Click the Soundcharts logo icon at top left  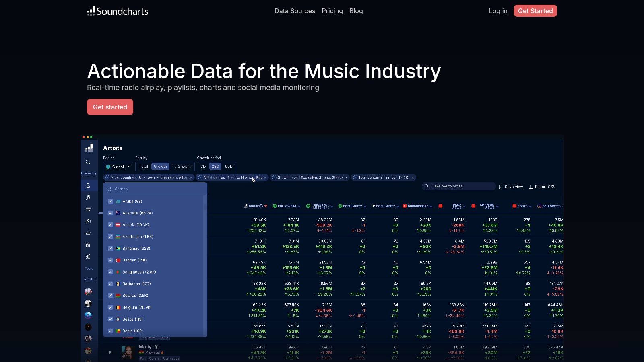[91, 11]
